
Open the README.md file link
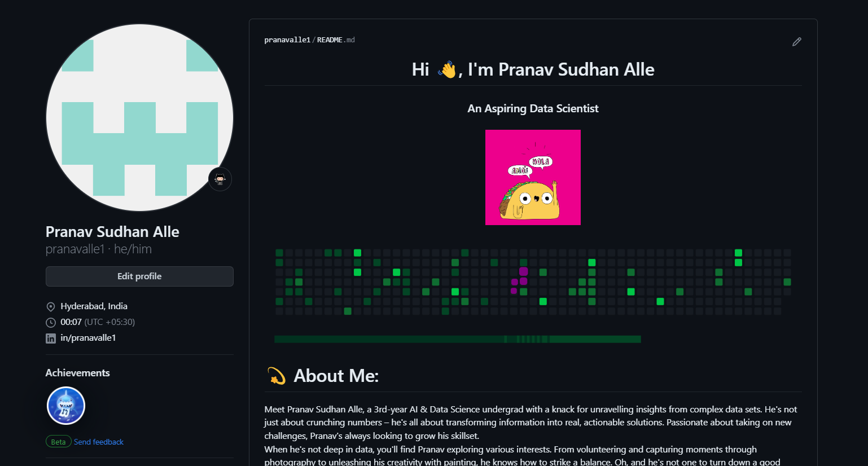pos(336,40)
